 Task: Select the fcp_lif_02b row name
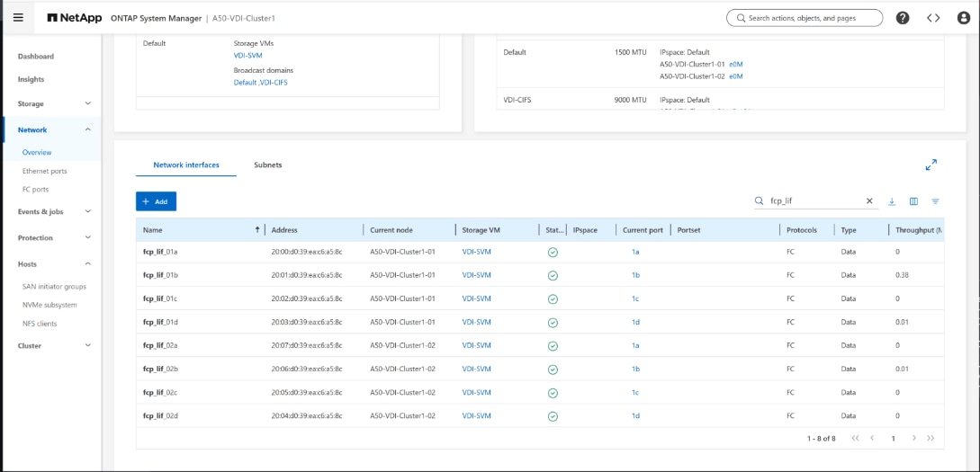160,369
